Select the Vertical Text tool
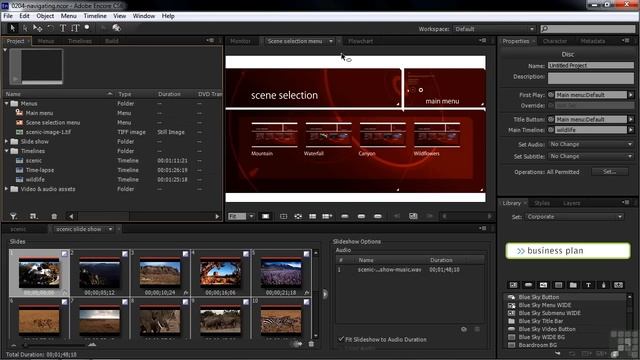The image size is (640, 360). (x=75, y=28)
